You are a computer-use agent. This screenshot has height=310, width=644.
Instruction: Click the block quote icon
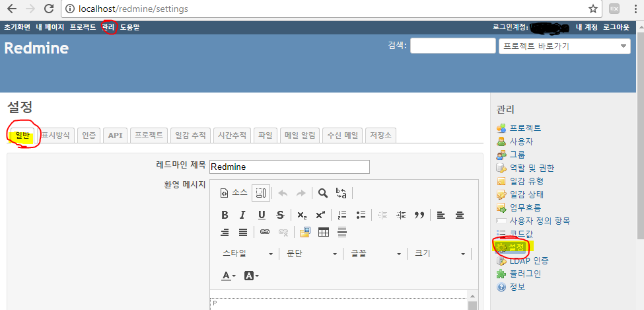click(x=419, y=215)
